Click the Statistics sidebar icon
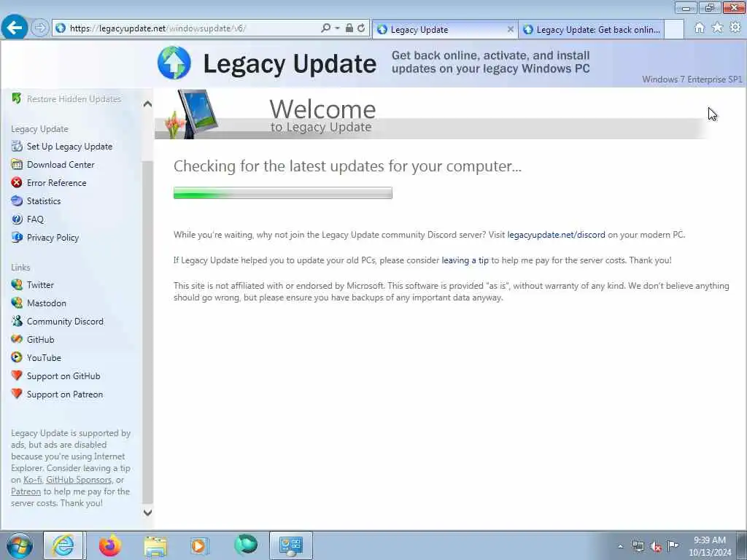The height and width of the screenshot is (560, 747). pos(17,201)
